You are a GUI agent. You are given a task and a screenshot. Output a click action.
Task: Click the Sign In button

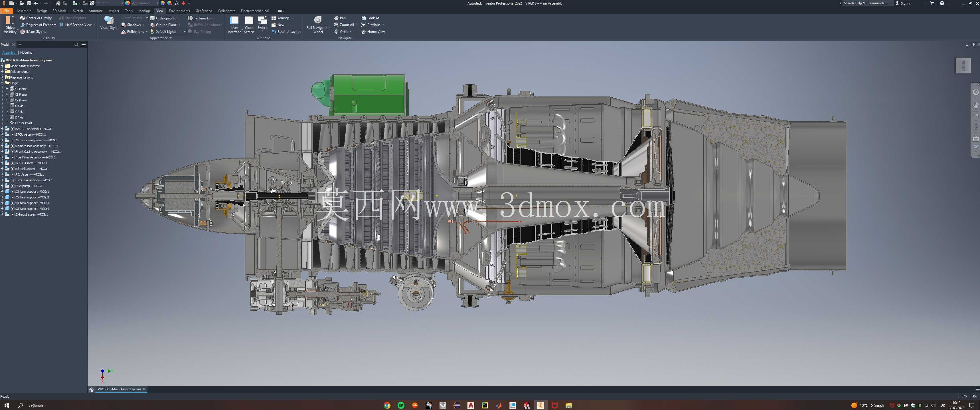click(x=903, y=3)
